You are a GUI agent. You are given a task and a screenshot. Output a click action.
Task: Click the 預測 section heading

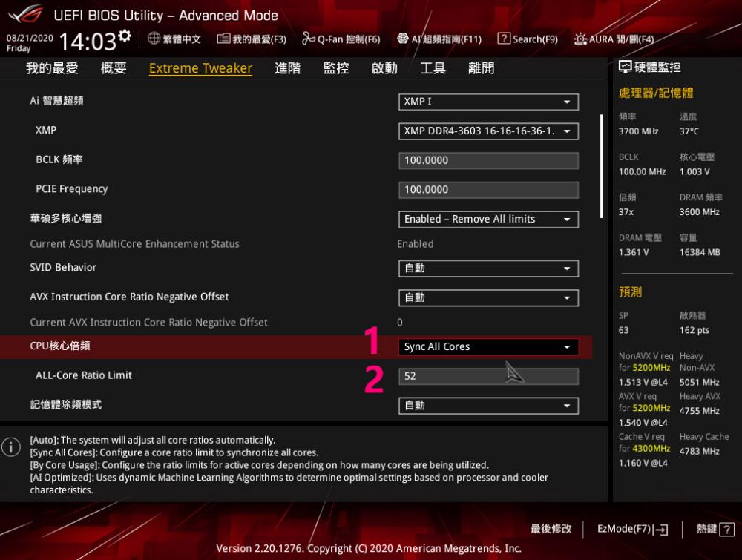[x=630, y=291]
